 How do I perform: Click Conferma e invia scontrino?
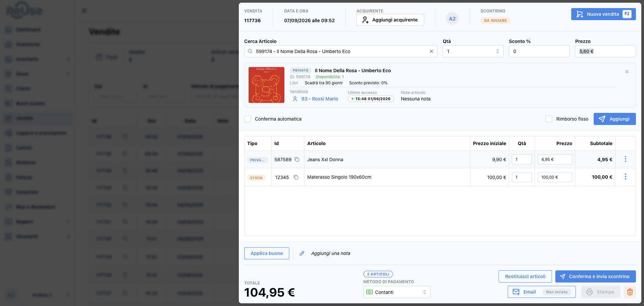(595, 276)
